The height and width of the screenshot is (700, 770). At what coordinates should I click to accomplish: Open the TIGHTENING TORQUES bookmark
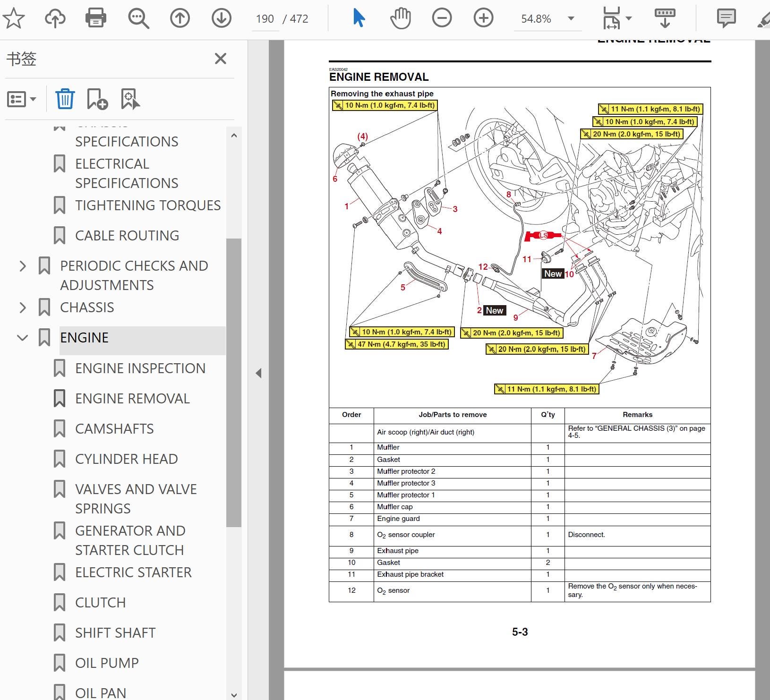pos(148,205)
